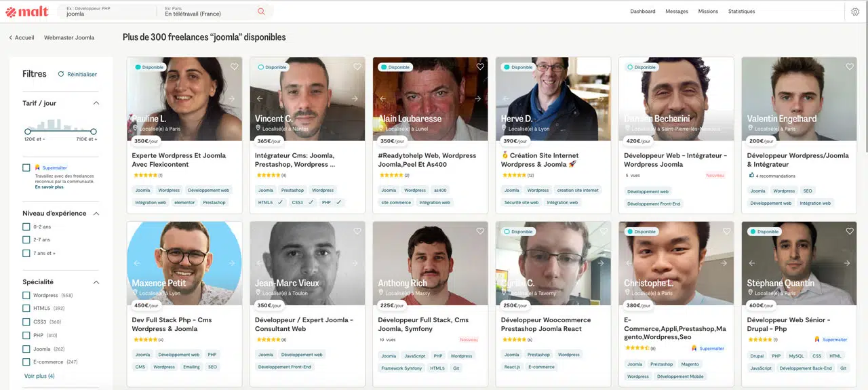This screenshot has height=390, width=868.
Task: Go back to Accueil
Action: (22, 37)
